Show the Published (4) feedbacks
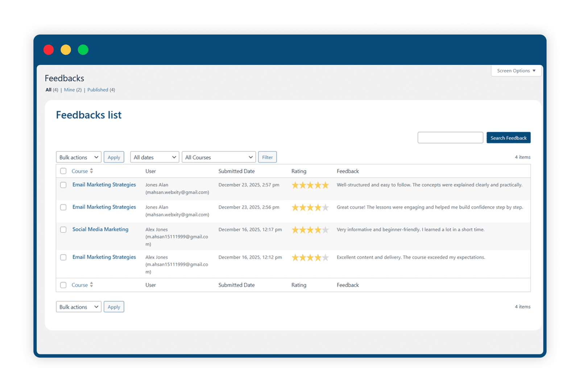Screen dimensions: 580x392 pos(101,90)
